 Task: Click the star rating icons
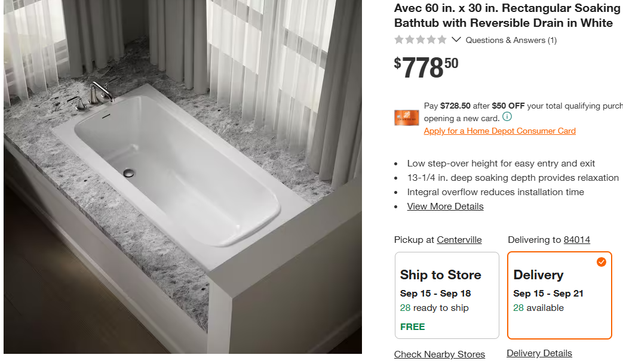(x=421, y=40)
